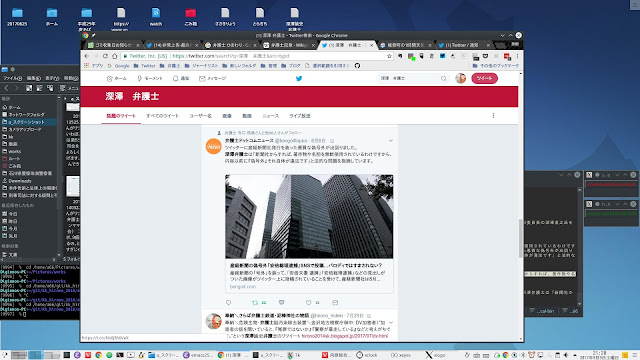Open the 20170625 desktop folder
The width and height of the screenshot is (640, 360).
[17, 17]
